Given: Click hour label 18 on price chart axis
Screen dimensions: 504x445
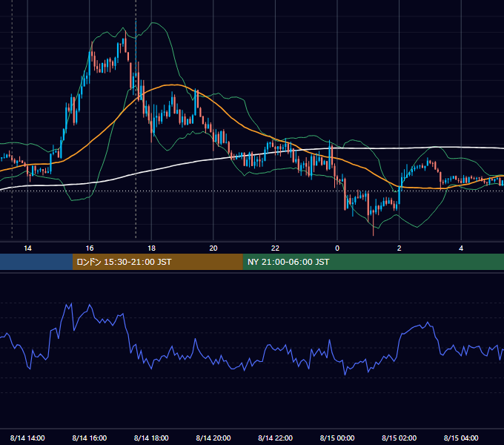Looking at the screenshot, I should click(x=151, y=248).
